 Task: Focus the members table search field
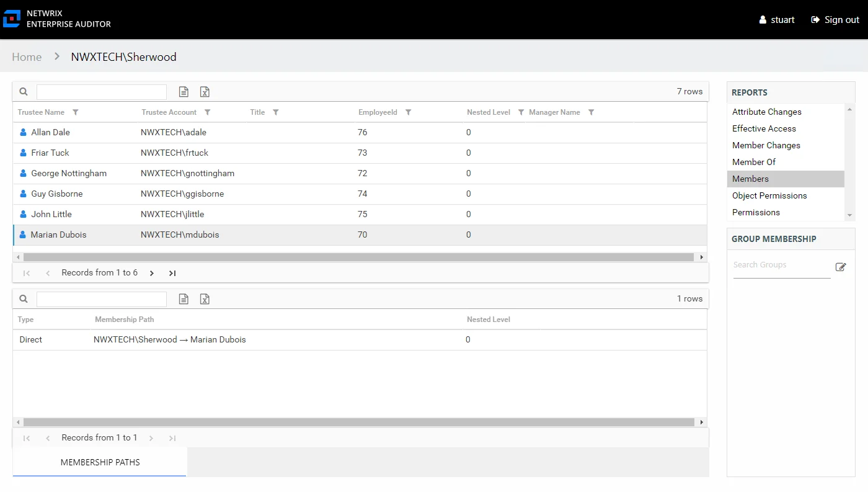[x=102, y=92]
